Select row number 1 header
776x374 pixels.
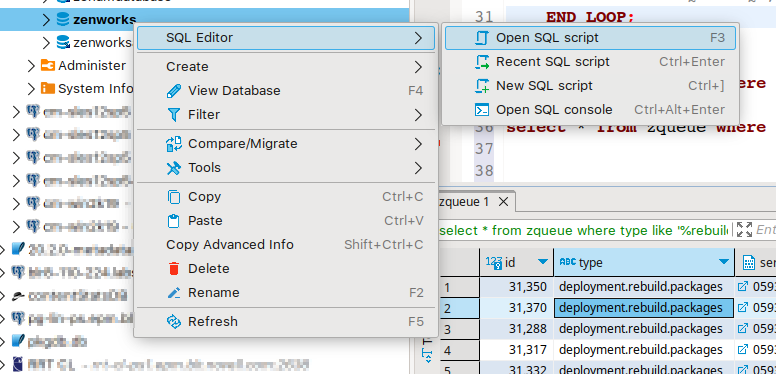point(459,287)
